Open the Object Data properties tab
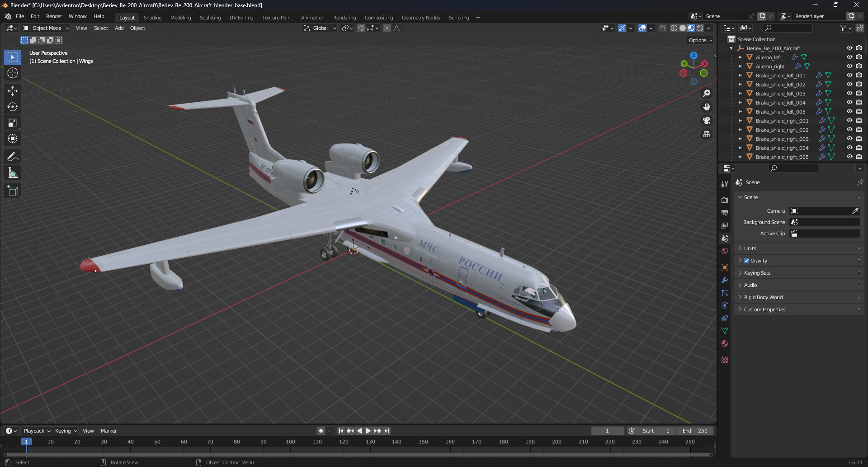Screen dimensions: 868x467 (x=725, y=331)
